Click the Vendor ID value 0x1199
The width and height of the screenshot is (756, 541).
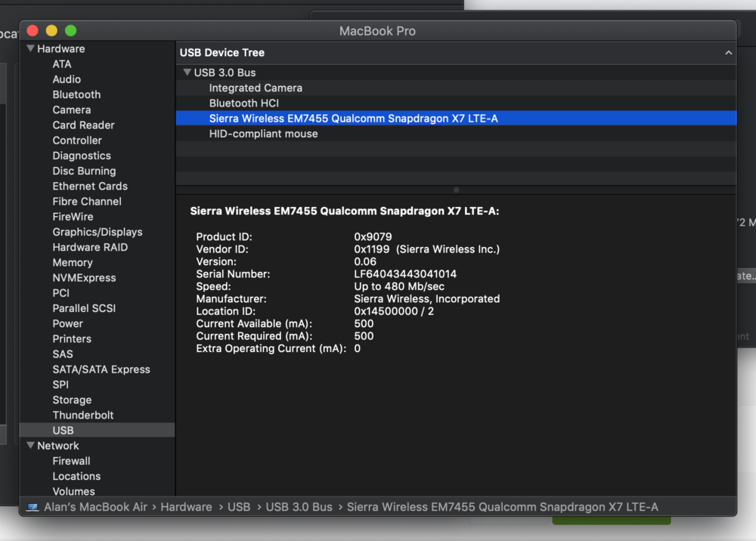click(372, 249)
